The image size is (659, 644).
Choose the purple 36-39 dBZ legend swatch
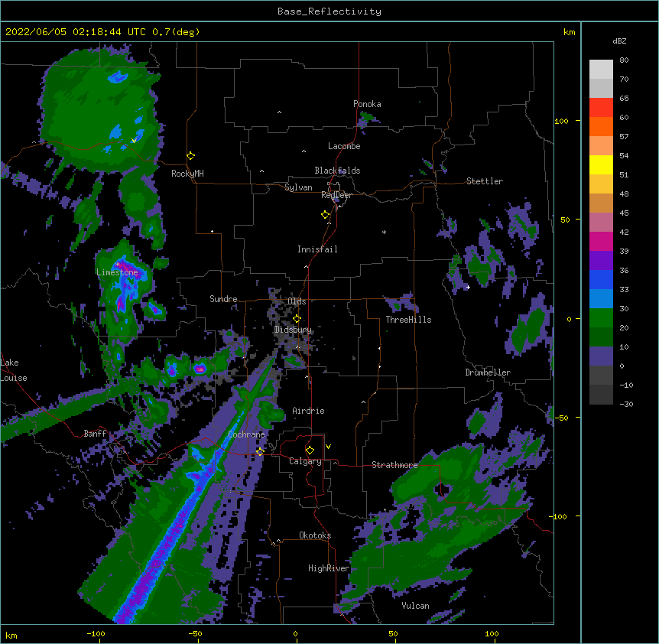coord(601,261)
